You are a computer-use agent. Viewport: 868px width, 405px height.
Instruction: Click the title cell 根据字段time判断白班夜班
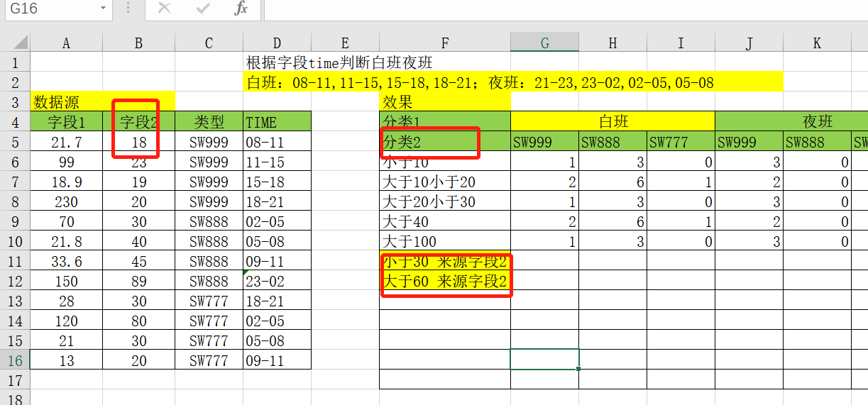coord(339,62)
